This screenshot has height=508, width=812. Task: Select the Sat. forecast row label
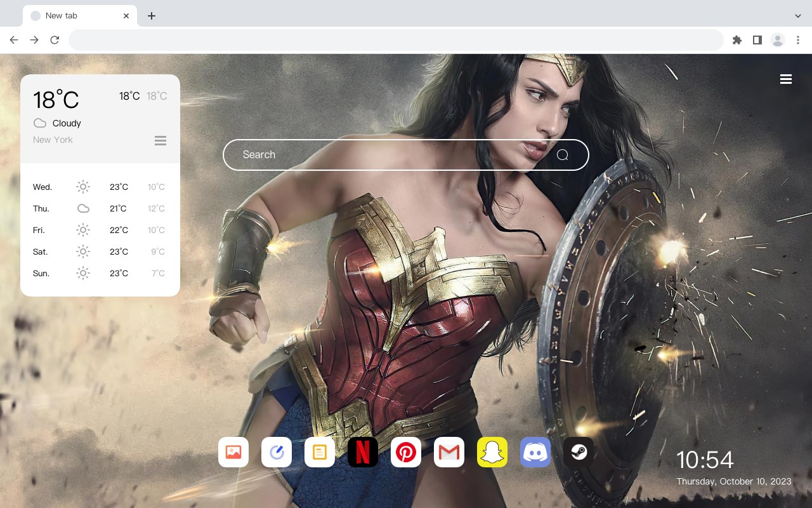click(41, 252)
